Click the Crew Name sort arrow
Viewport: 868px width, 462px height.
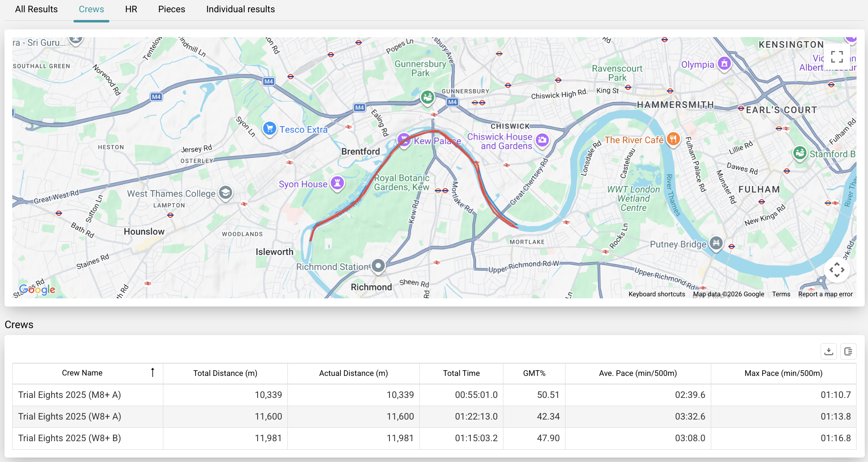[x=153, y=373]
